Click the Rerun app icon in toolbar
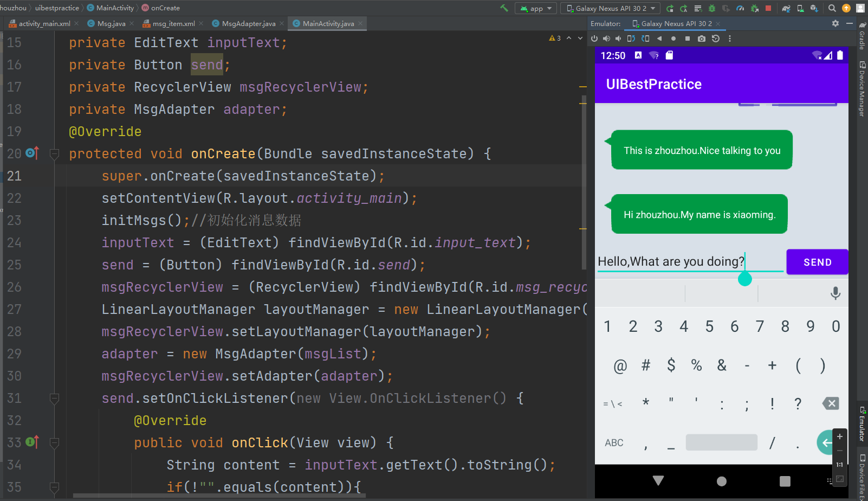This screenshot has width=868, height=501. [x=670, y=8]
